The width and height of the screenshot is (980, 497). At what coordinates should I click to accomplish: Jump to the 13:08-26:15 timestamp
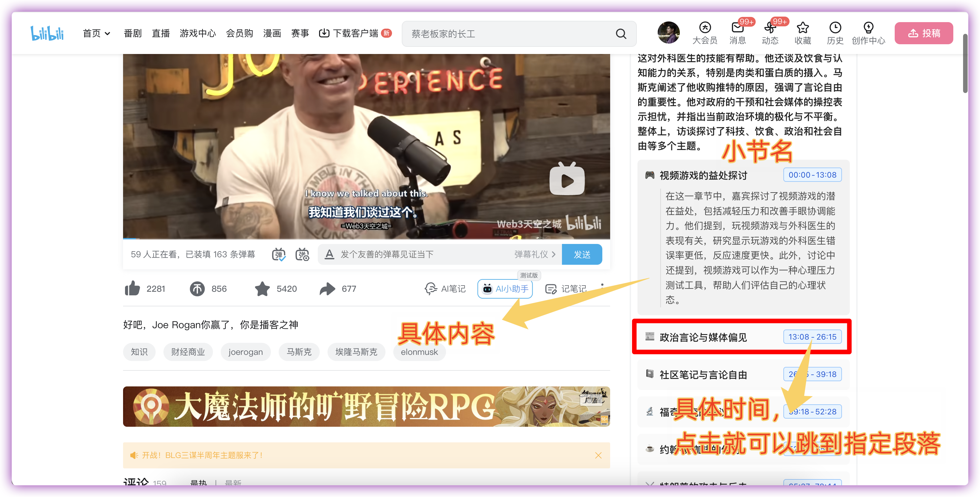tap(812, 337)
